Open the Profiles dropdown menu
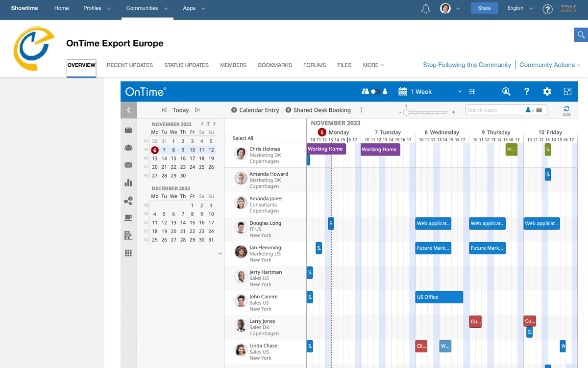 point(97,8)
